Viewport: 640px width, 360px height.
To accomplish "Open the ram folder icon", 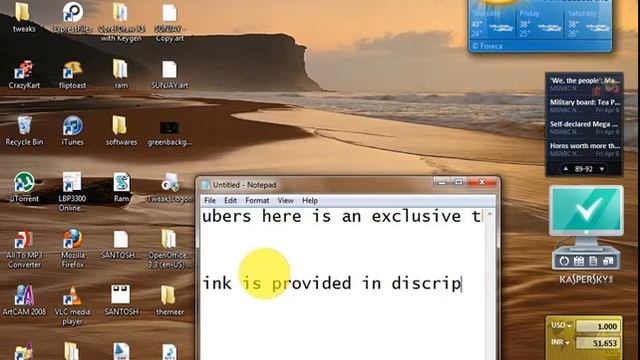I will click(x=121, y=74).
